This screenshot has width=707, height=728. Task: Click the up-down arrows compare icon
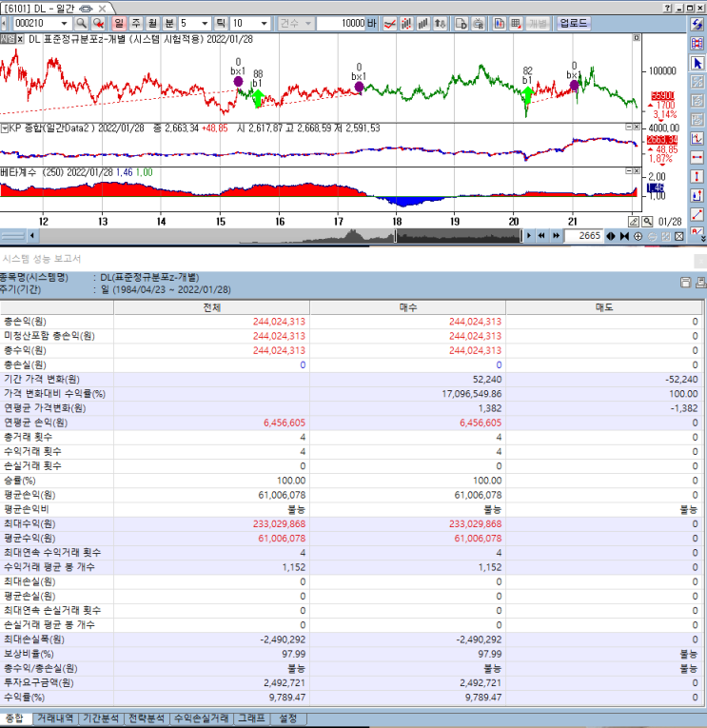(x=440, y=23)
